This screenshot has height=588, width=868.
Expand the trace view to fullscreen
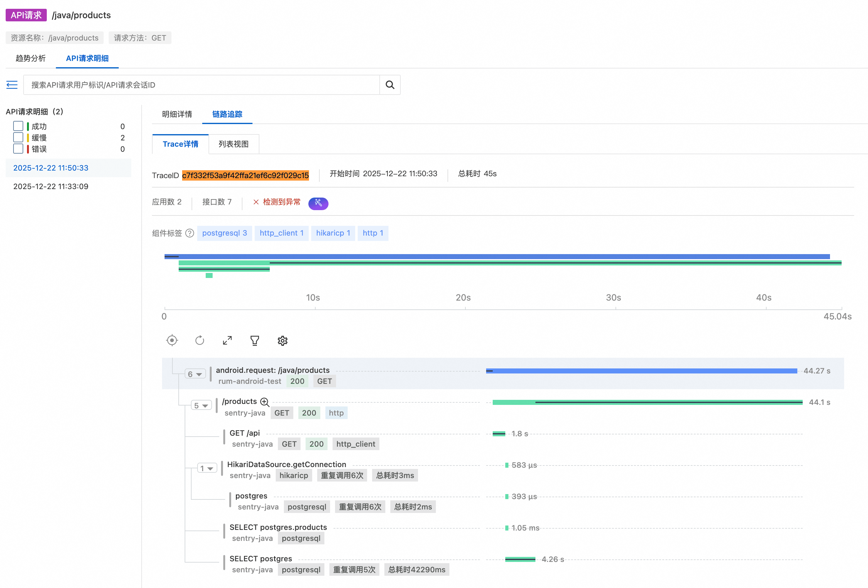pos(227,340)
